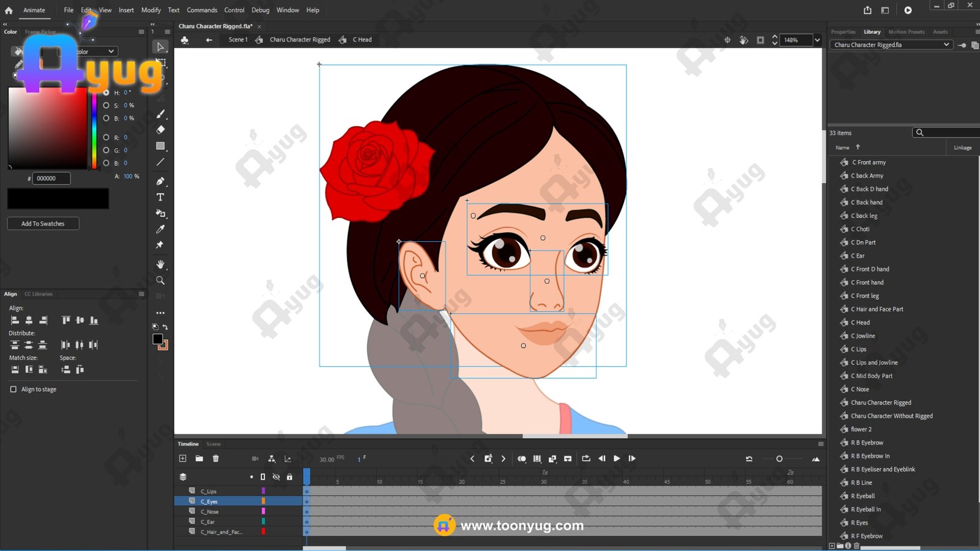Delete layer using timeline trash icon

(x=216, y=459)
